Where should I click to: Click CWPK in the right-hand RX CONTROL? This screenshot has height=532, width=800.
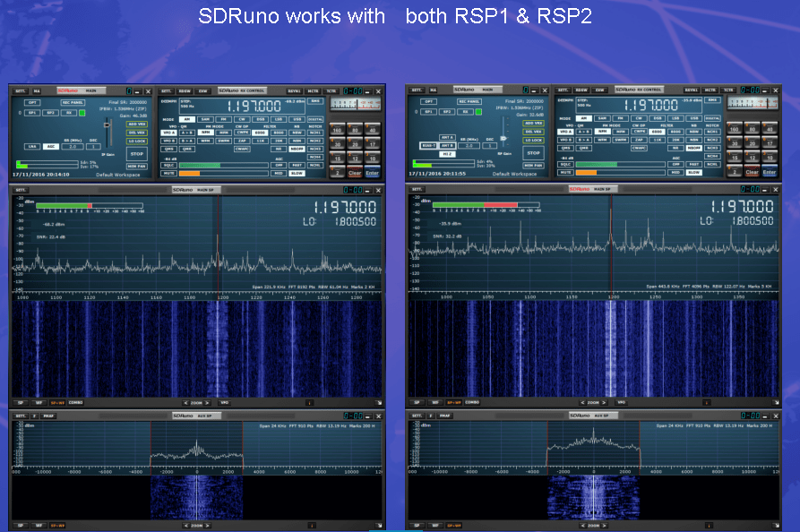pos(639,132)
